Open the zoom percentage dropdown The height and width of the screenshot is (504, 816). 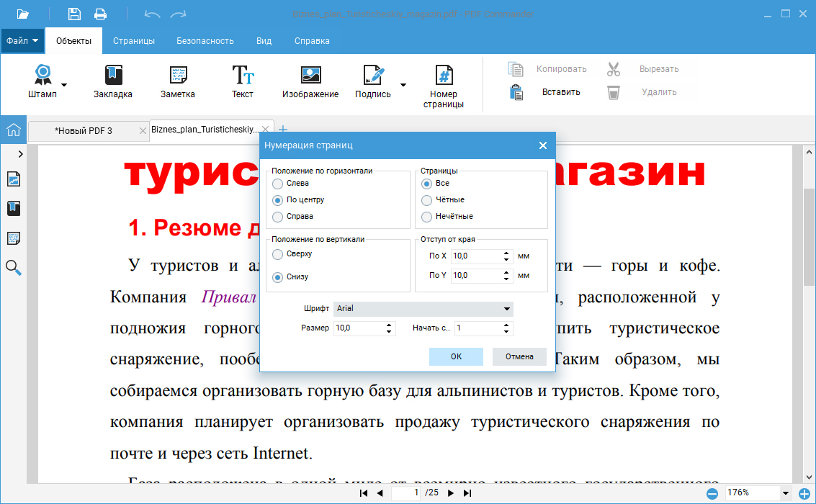[x=786, y=492]
